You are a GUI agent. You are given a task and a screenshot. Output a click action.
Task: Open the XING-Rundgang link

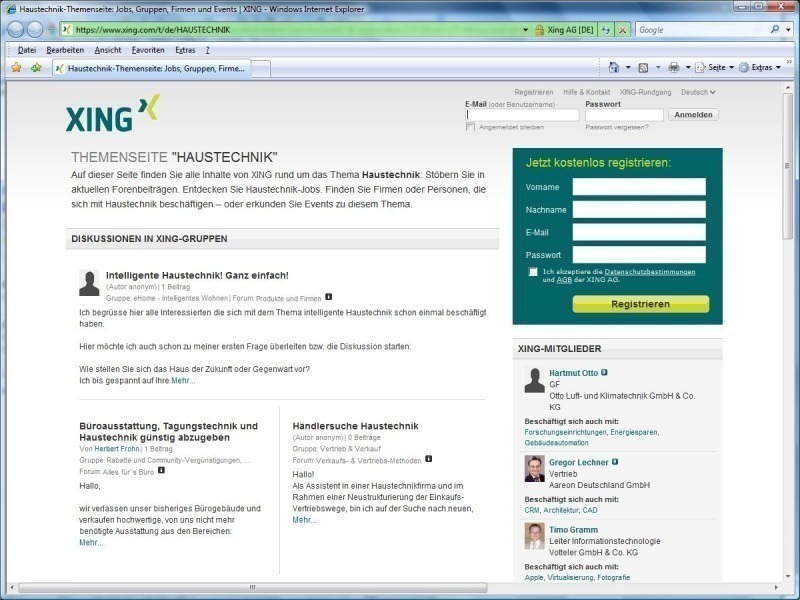coord(645,92)
